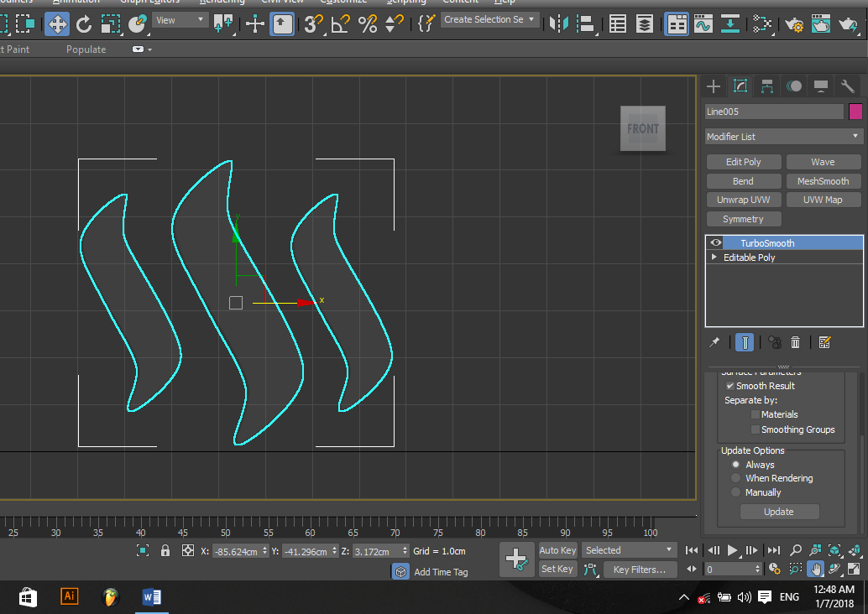Pin the modifier stack

coord(714,342)
